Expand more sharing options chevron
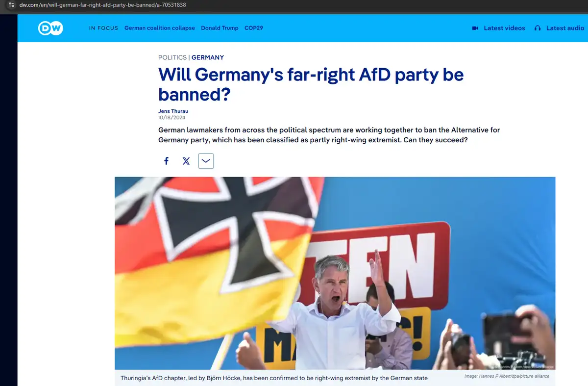Viewport: 588px width, 386px height. tap(206, 161)
